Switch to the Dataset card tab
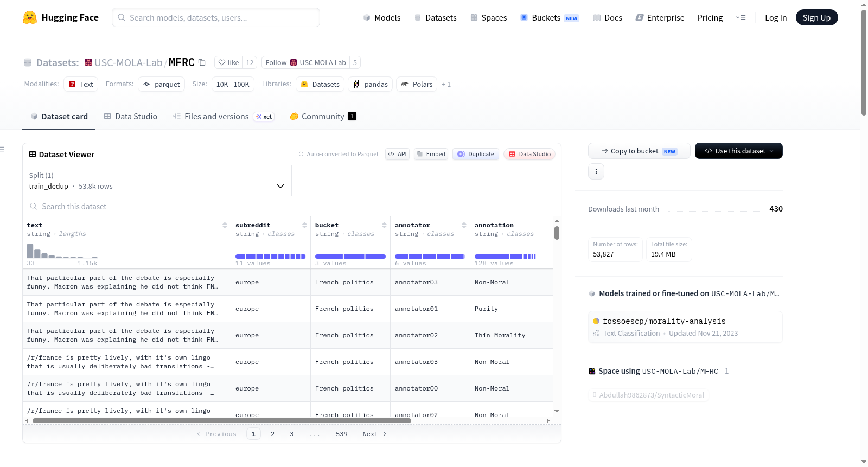Image resolution: width=868 pixels, height=467 pixels. click(59, 117)
